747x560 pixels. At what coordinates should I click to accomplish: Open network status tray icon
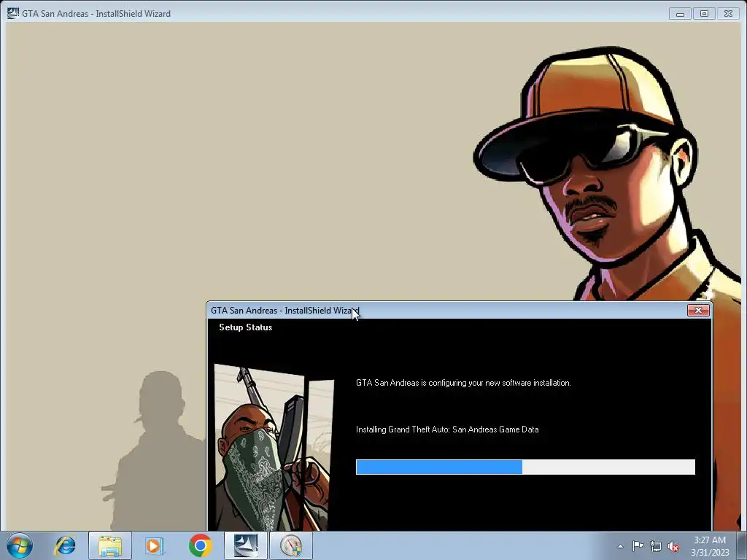click(656, 546)
